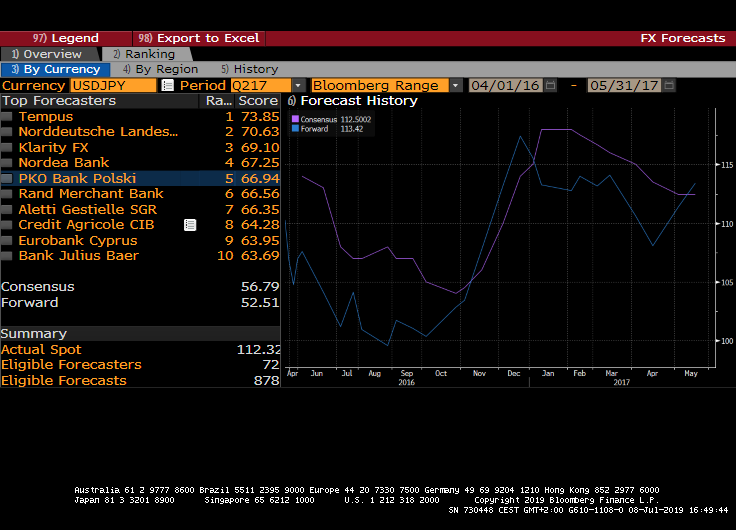
Task: Open the end date calendar picker
Action: pos(668,86)
